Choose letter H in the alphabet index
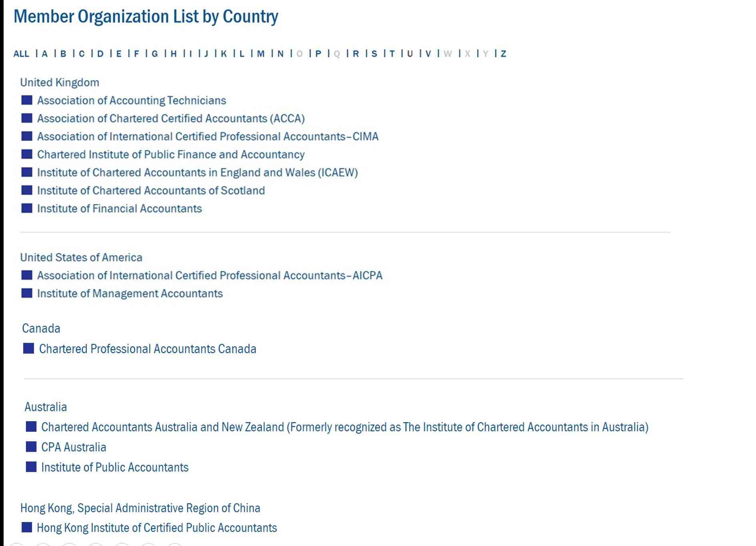Image resolution: width=756 pixels, height=546 pixels. [174, 54]
